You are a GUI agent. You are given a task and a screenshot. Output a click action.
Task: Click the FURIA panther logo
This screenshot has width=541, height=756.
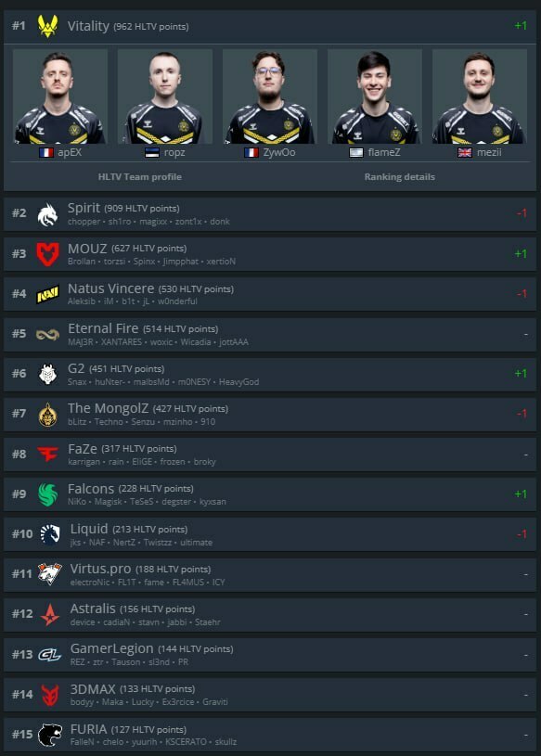tap(50, 735)
